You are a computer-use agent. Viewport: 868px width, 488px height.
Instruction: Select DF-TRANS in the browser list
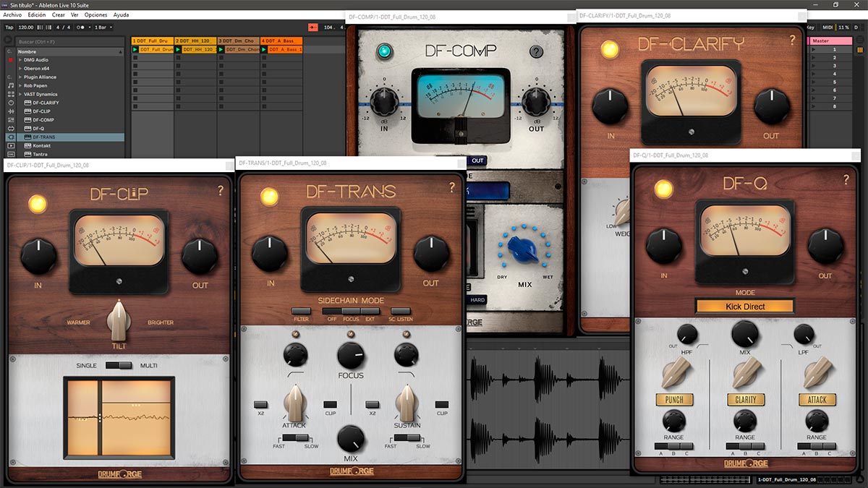pos(71,137)
